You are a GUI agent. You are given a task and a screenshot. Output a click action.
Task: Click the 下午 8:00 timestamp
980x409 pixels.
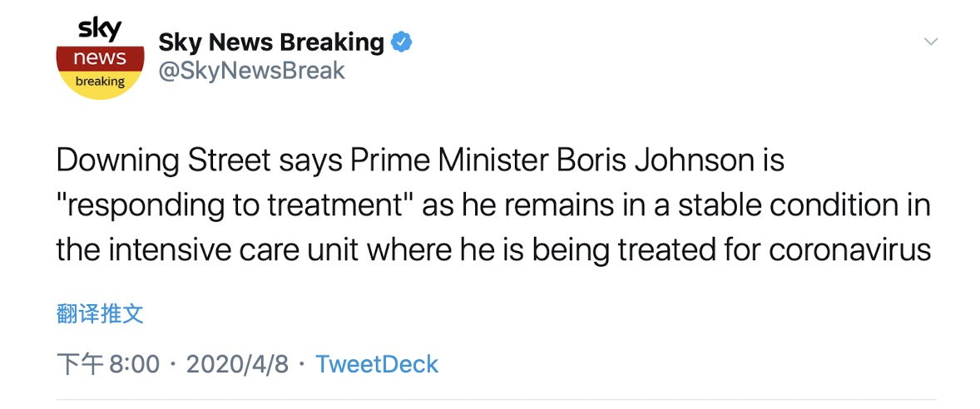(108, 364)
